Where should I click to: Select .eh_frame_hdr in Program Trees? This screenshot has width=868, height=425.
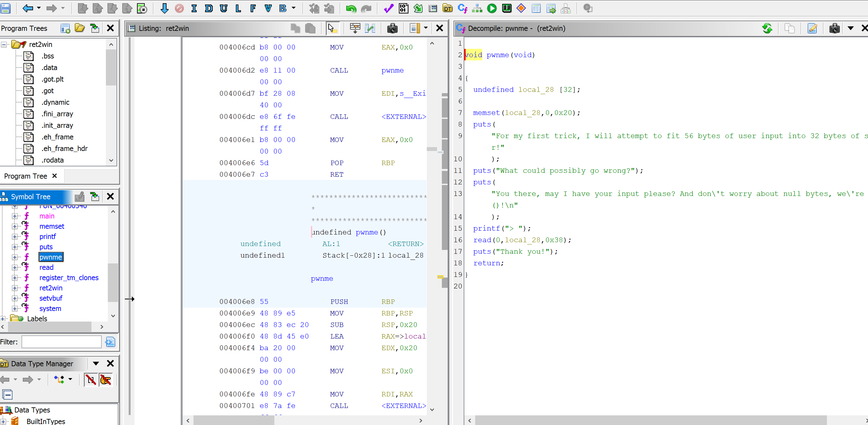pyautogui.click(x=64, y=149)
